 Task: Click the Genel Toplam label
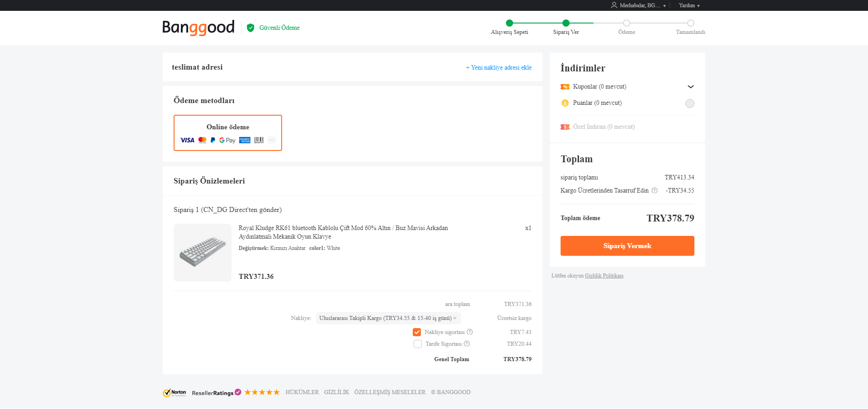(452, 359)
